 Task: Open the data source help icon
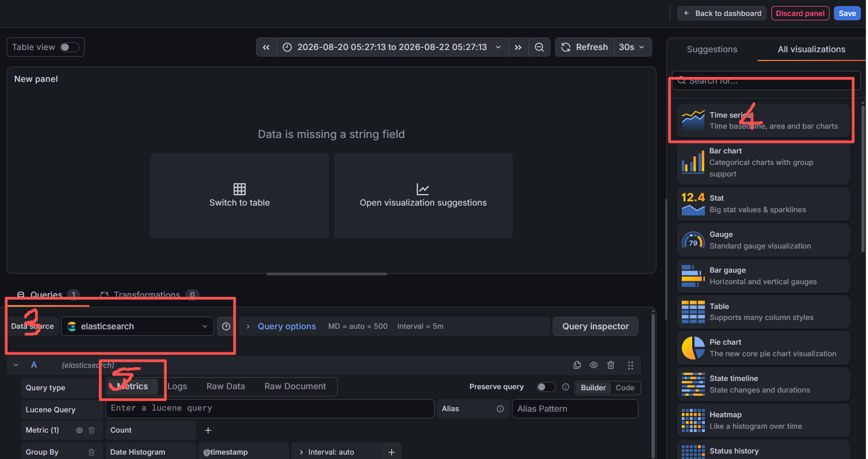(226, 327)
